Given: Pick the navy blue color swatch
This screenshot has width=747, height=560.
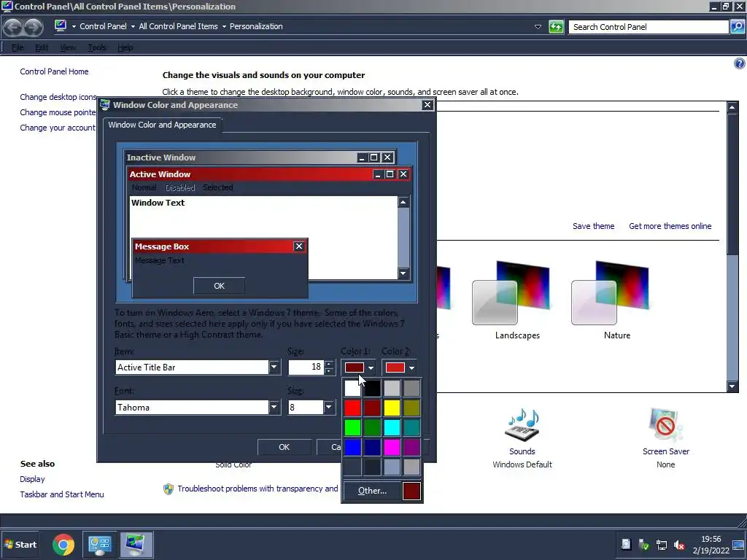Looking at the screenshot, I should tap(372, 447).
